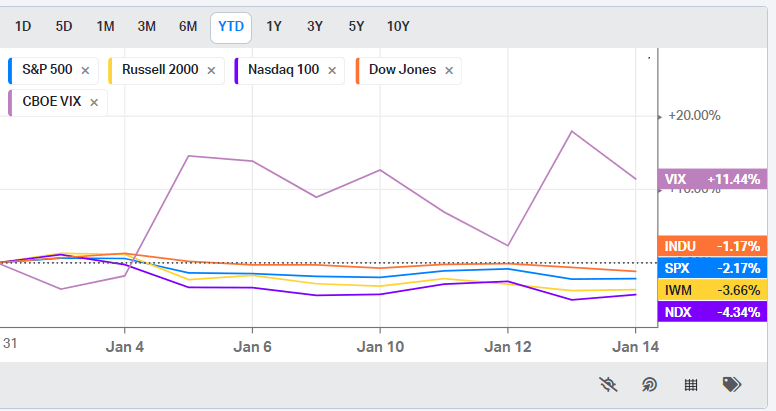Toggle the crossed-out events icon in bottom toolbar
Viewport: 776px width, 411px height.
607,384
